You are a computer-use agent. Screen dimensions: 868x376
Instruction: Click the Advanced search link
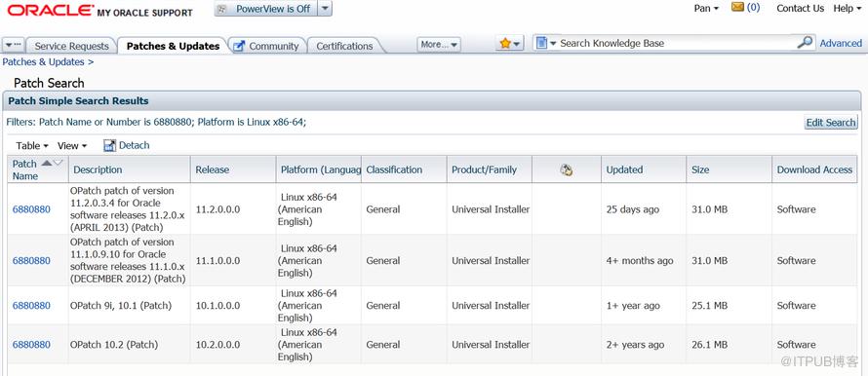pos(841,43)
